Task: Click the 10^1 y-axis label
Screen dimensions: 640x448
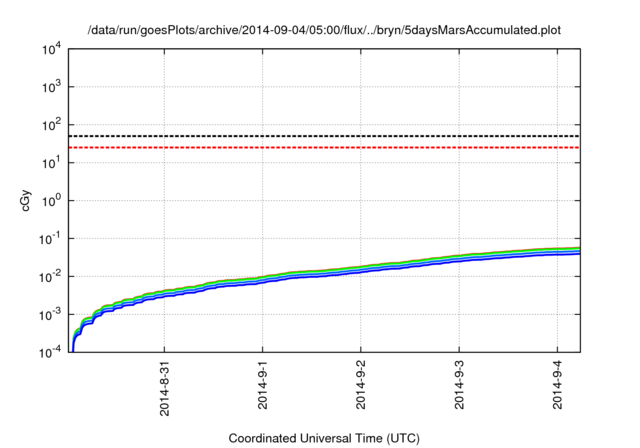Action: [x=52, y=163]
